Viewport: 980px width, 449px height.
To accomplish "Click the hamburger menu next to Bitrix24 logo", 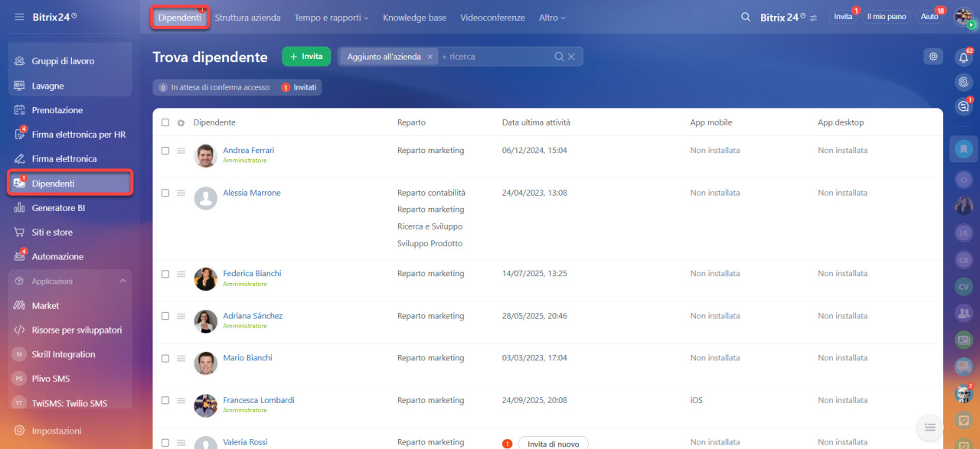I will 19,17.
